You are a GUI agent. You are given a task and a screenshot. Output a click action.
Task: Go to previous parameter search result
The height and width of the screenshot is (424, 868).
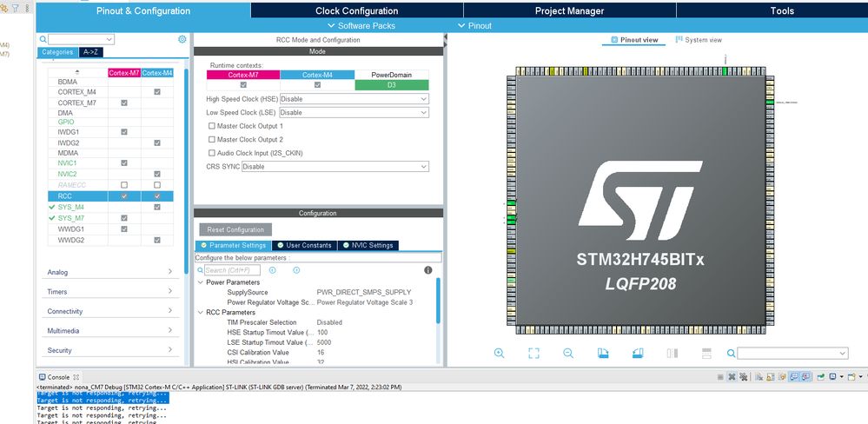tap(272, 270)
